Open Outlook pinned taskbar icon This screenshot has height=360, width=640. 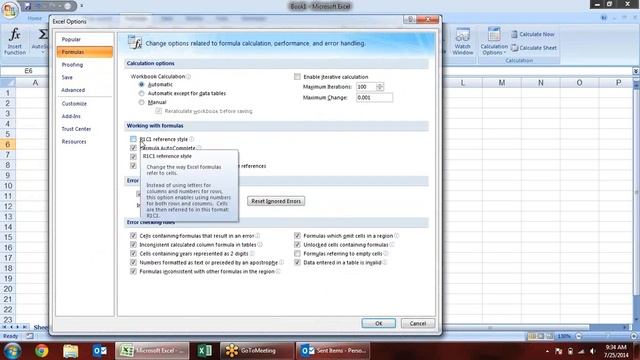(x=100, y=351)
